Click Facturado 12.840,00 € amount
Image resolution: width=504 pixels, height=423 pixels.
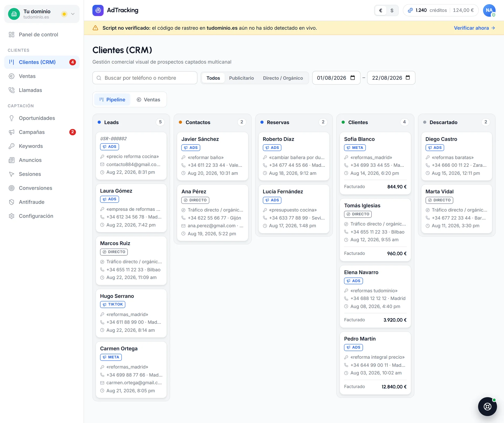(x=394, y=387)
